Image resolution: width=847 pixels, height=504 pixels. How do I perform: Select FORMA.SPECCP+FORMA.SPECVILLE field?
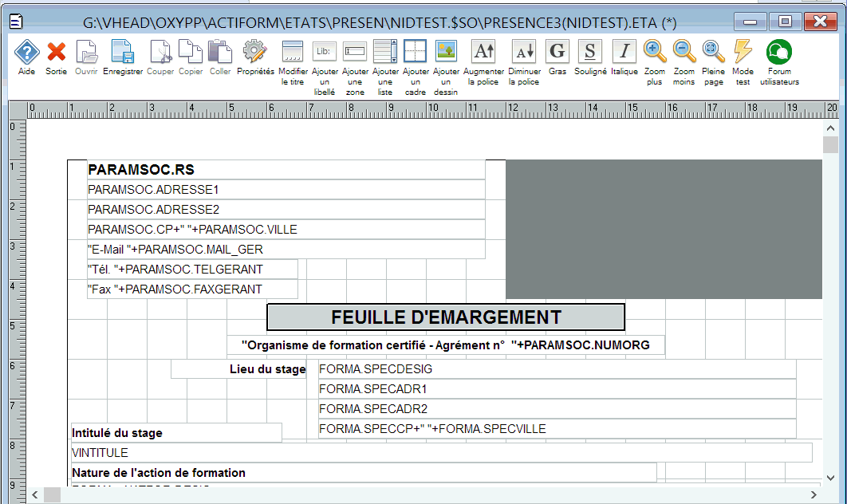tap(557, 429)
